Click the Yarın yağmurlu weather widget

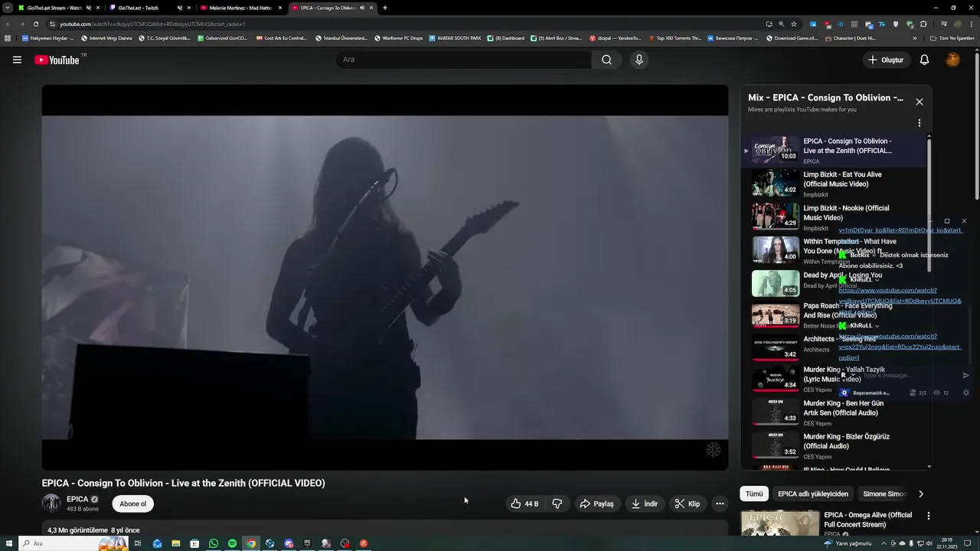(x=848, y=543)
